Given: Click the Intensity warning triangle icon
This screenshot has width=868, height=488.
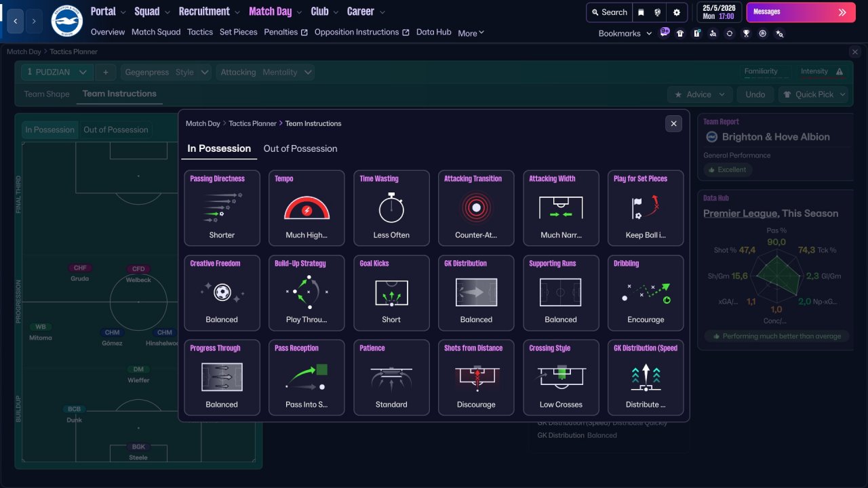Looking at the screenshot, I should coord(840,72).
